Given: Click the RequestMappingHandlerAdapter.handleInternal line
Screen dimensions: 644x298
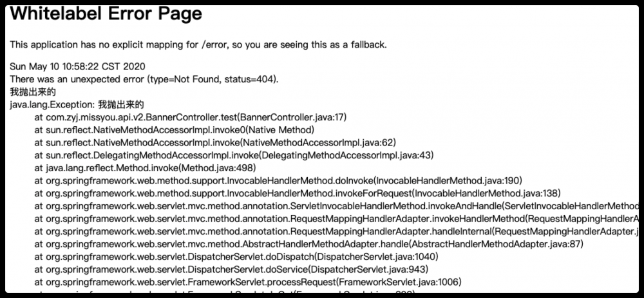Looking at the screenshot, I should (x=335, y=230).
